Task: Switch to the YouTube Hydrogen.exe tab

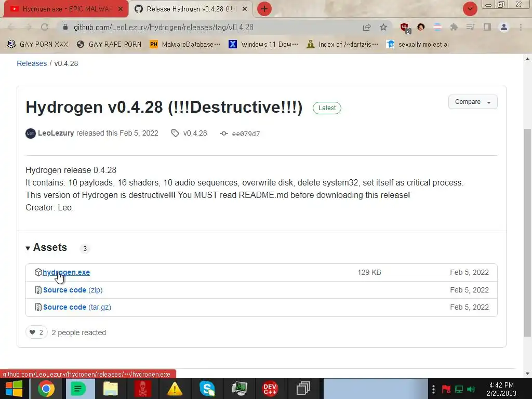Action: (x=64, y=9)
